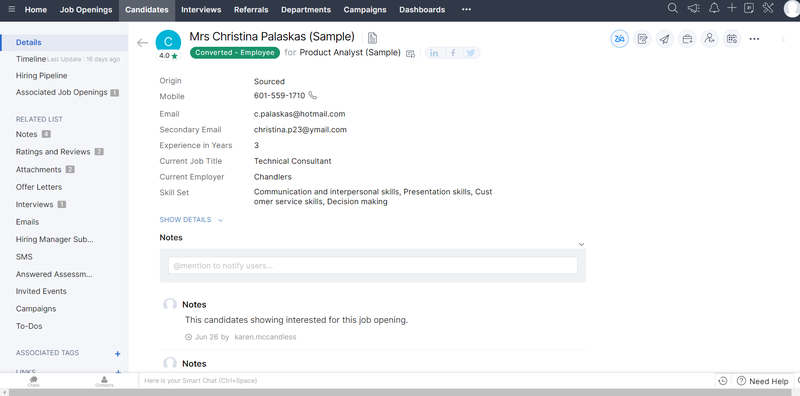Click the edit note pencil icon
Image resolution: width=800 pixels, height=396 pixels.
642,39
